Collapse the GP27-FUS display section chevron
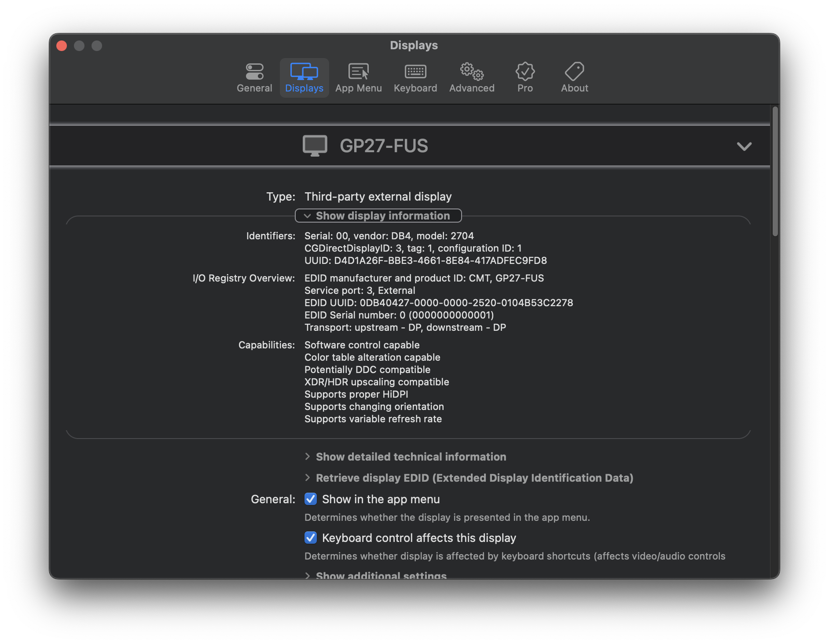Screen dimensions: 829x644 745,146
